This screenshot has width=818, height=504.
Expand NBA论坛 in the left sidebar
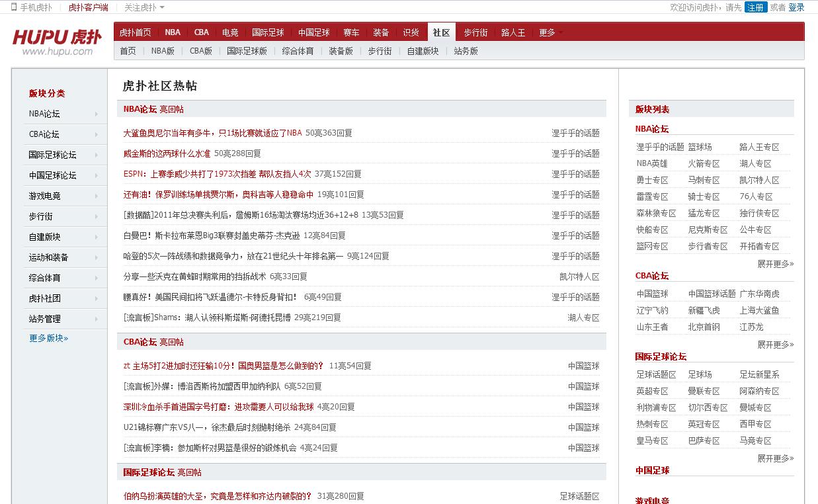(96, 114)
